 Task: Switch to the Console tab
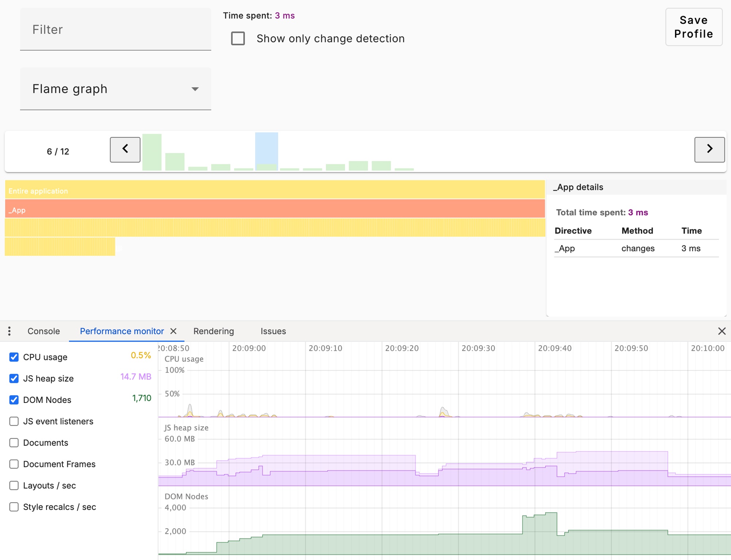[43, 331]
